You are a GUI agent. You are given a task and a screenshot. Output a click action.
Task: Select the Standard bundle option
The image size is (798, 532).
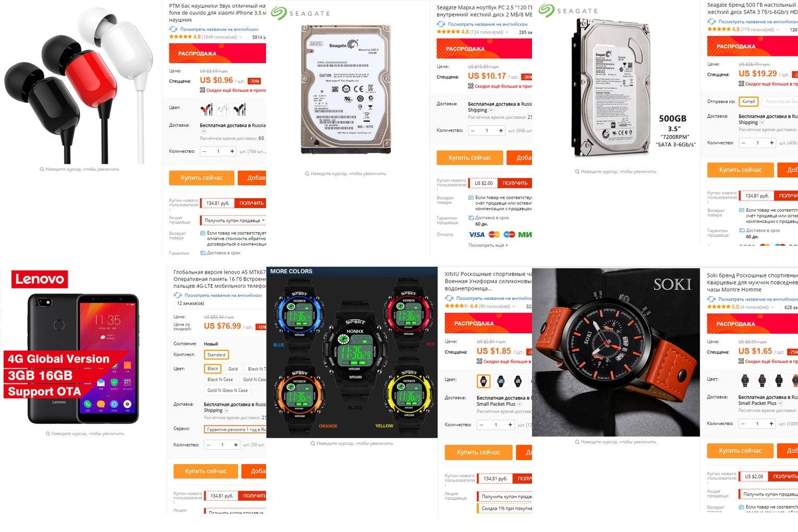click(216, 355)
